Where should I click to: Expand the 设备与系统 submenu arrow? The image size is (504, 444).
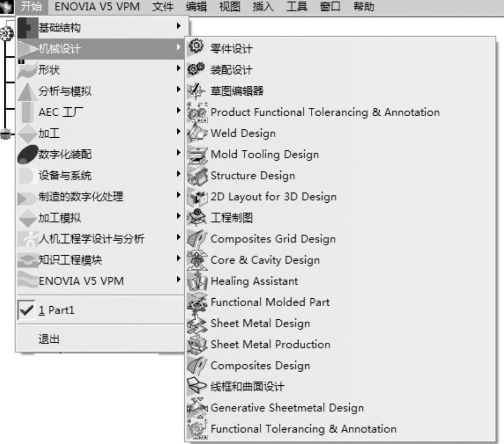coord(178,174)
